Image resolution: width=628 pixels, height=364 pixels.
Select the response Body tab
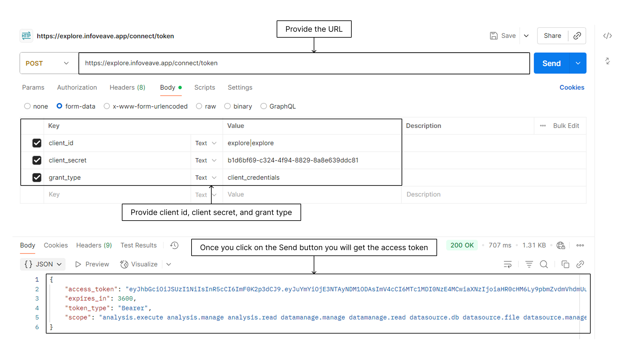tap(28, 245)
